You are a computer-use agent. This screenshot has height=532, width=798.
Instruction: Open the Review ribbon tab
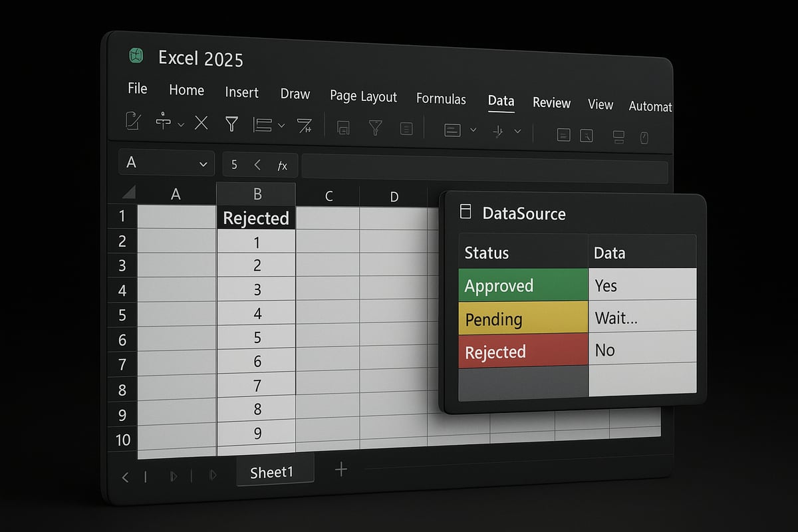point(551,103)
